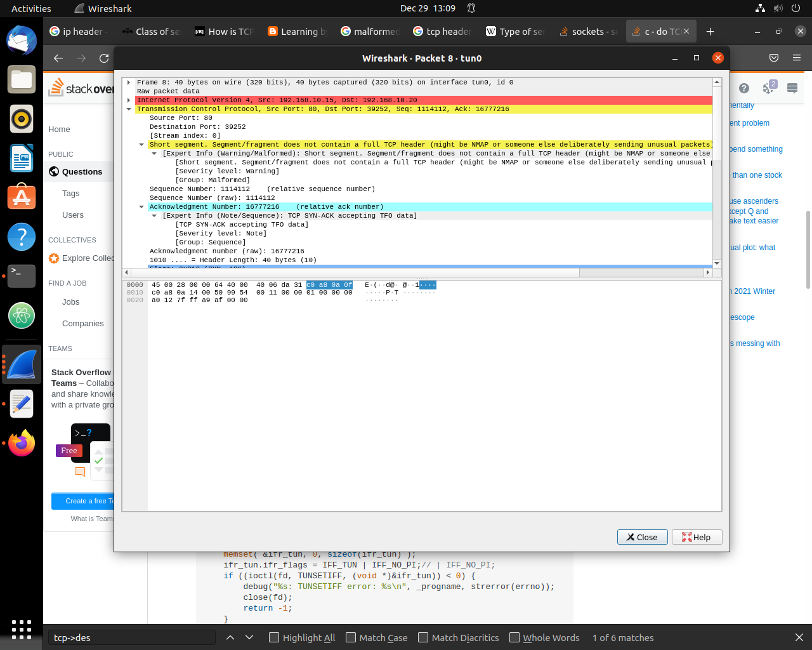Show the applications grid
Viewport: 812px width, 650px height.
tap(22, 629)
